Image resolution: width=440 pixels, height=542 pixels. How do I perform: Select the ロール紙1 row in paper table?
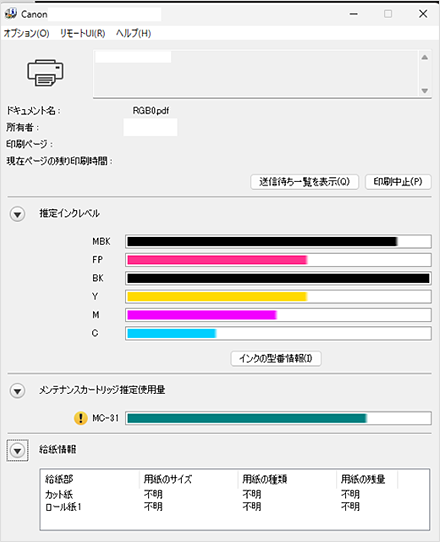coord(235,507)
